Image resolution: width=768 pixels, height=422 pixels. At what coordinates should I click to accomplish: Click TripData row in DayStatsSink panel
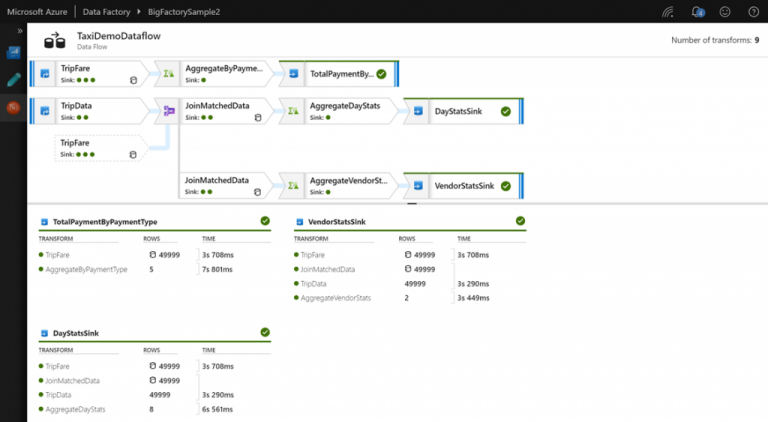tap(155, 395)
